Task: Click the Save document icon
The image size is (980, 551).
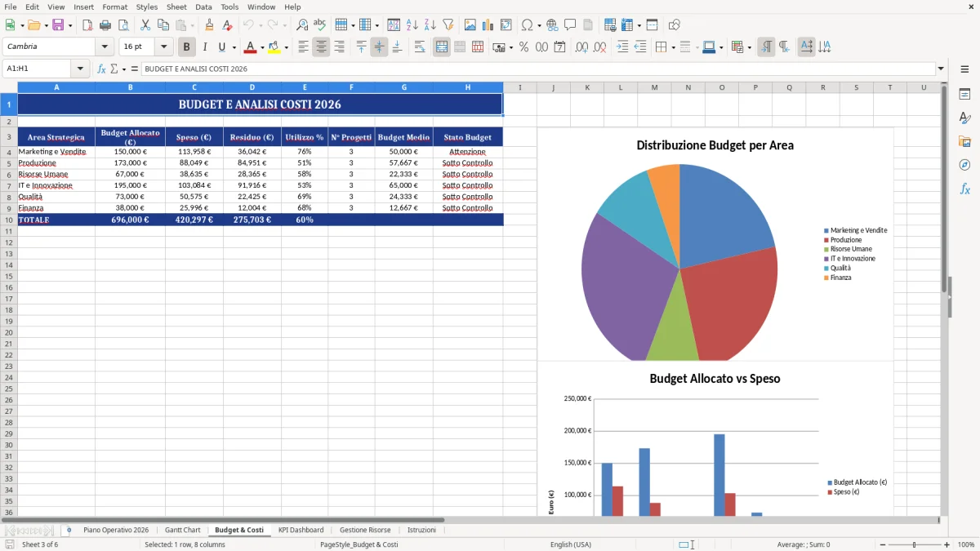Action: pyautogui.click(x=57, y=25)
